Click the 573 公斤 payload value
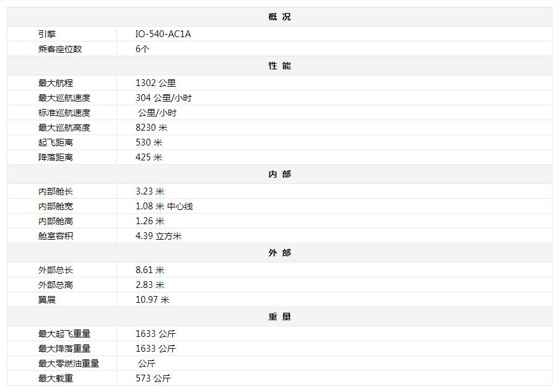560x392 pixels. (x=153, y=378)
